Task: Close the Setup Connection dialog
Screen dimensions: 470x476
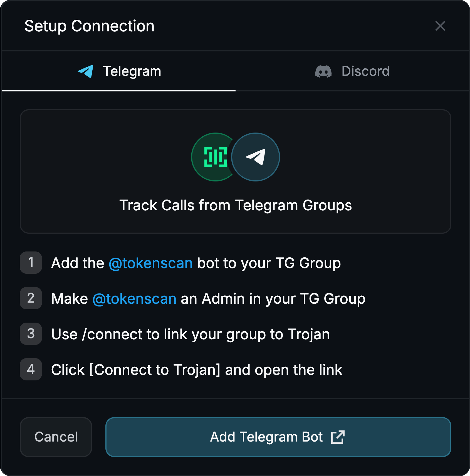Action: pyautogui.click(x=440, y=26)
